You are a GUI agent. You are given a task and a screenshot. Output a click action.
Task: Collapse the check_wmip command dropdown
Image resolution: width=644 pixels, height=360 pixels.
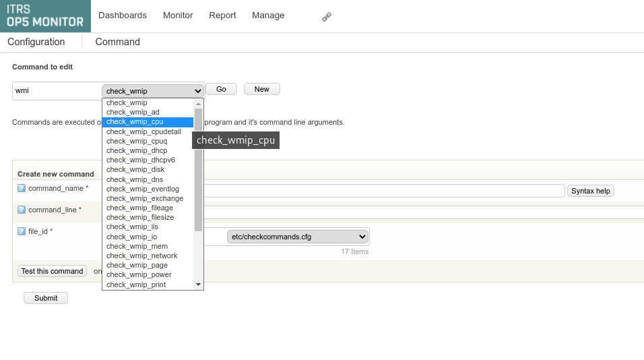pyautogui.click(x=153, y=91)
